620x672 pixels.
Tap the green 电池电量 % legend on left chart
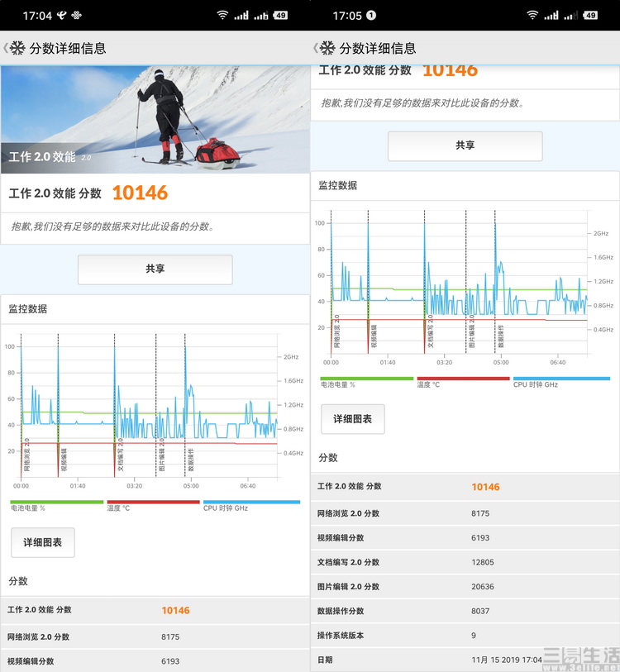coord(56,505)
